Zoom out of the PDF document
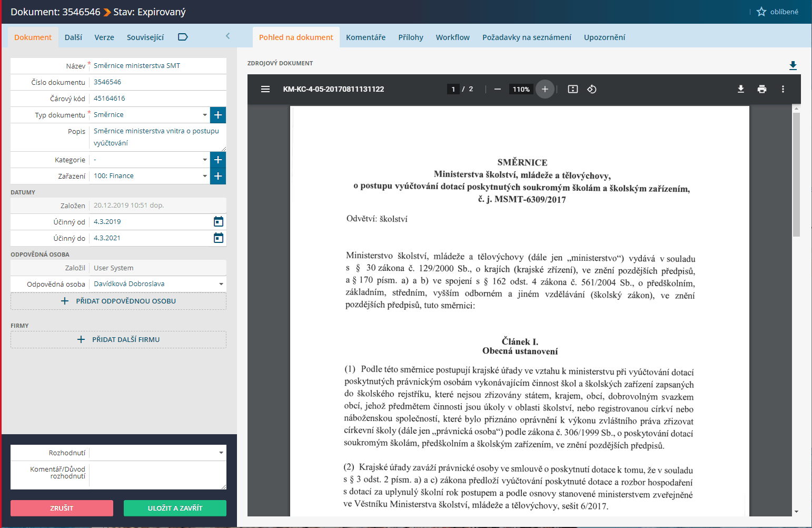Screen dimensions: 812x528 (497, 89)
